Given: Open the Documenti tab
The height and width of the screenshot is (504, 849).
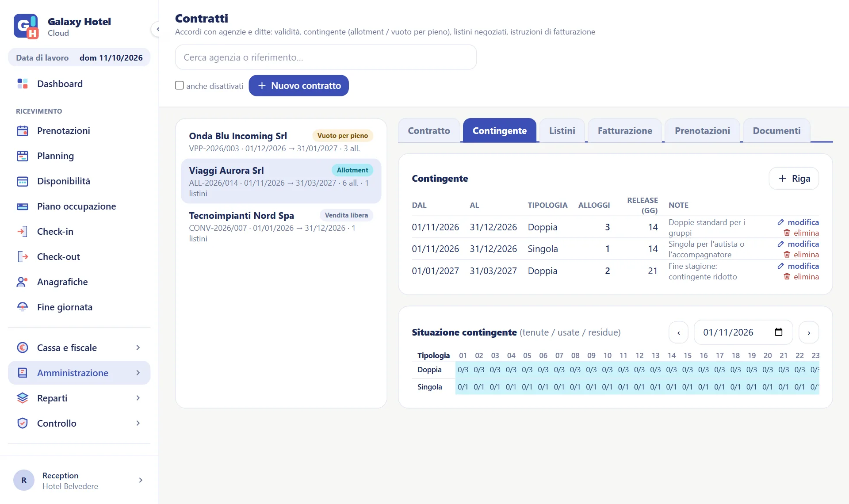Looking at the screenshot, I should pyautogui.click(x=776, y=130).
